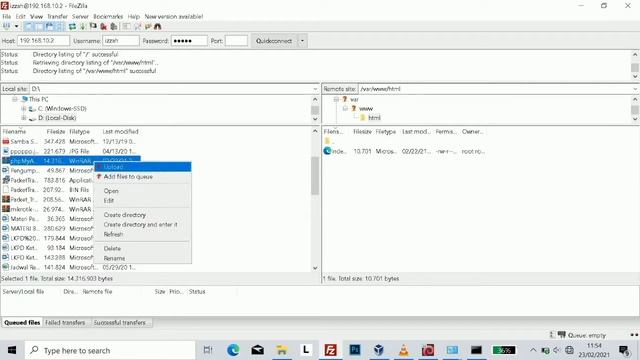Select the remote html folder
This screenshot has width=640, height=360.
374,118
